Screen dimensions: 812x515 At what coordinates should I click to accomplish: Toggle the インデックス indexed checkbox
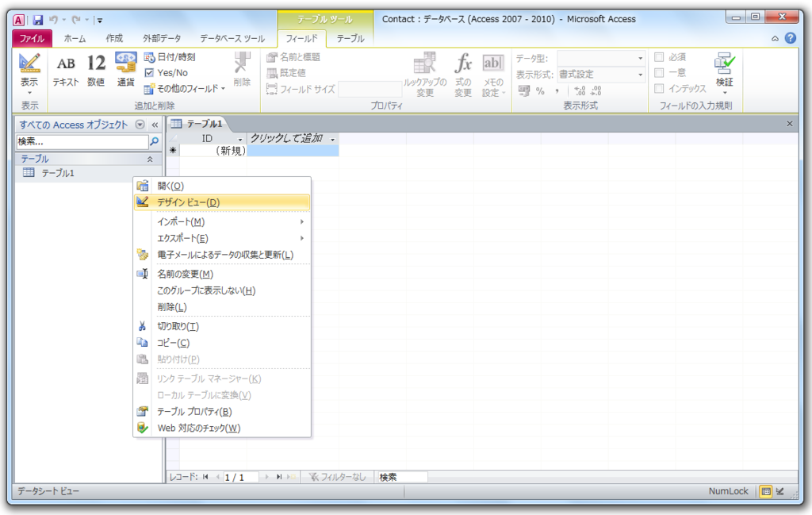[659, 89]
